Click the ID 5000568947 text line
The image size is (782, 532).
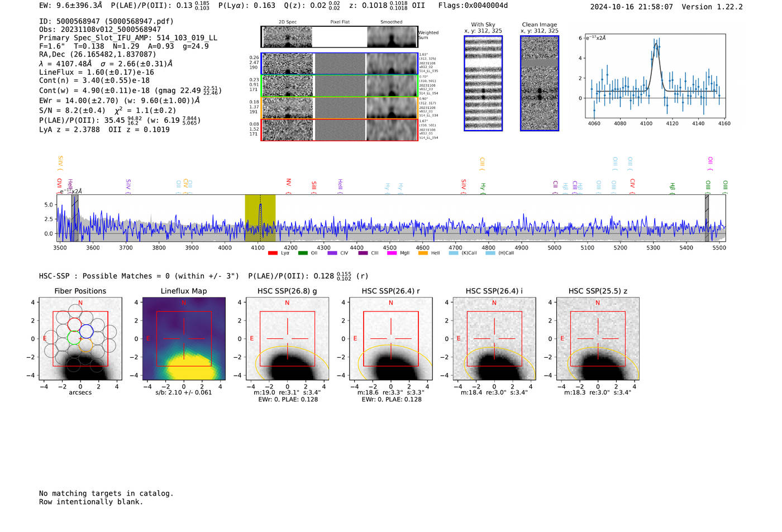coord(106,21)
